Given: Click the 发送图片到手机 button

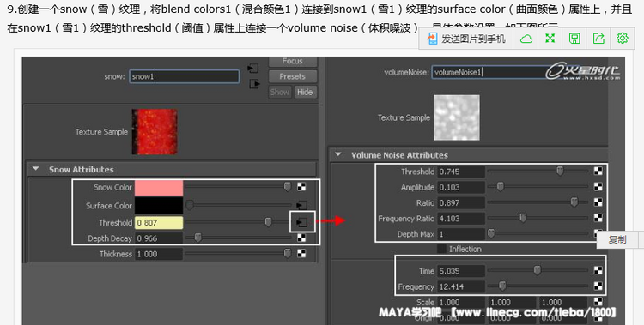Looking at the screenshot, I should coord(466,39).
